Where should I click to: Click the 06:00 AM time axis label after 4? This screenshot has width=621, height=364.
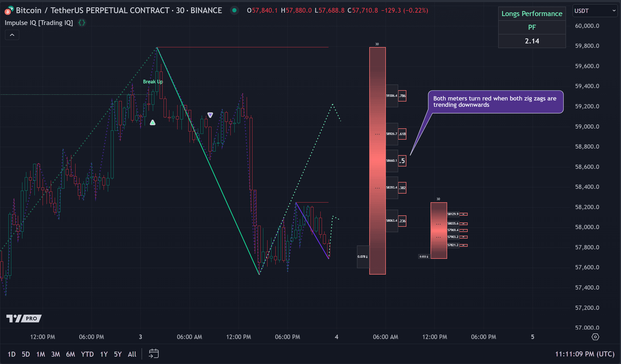point(385,337)
